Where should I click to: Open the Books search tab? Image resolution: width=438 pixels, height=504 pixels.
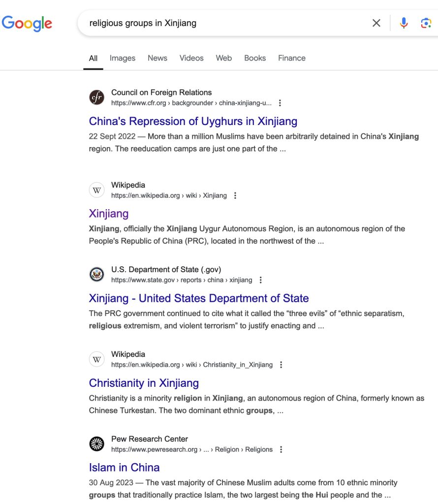click(x=255, y=58)
